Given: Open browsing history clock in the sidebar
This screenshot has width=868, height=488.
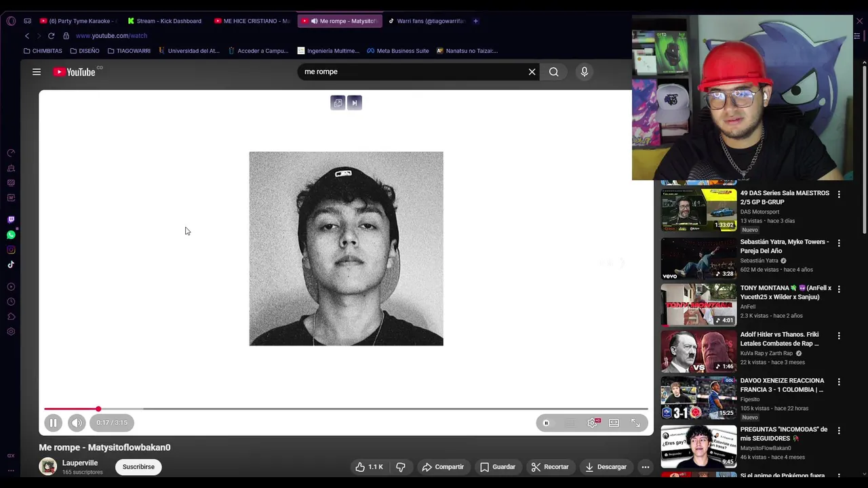Looking at the screenshot, I should (11, 302).
